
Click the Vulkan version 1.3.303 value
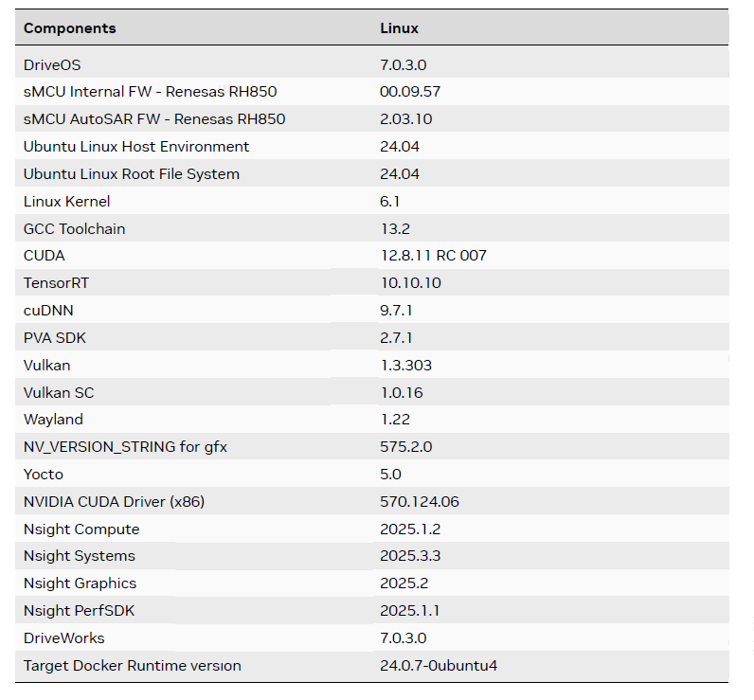click(406, 366)
